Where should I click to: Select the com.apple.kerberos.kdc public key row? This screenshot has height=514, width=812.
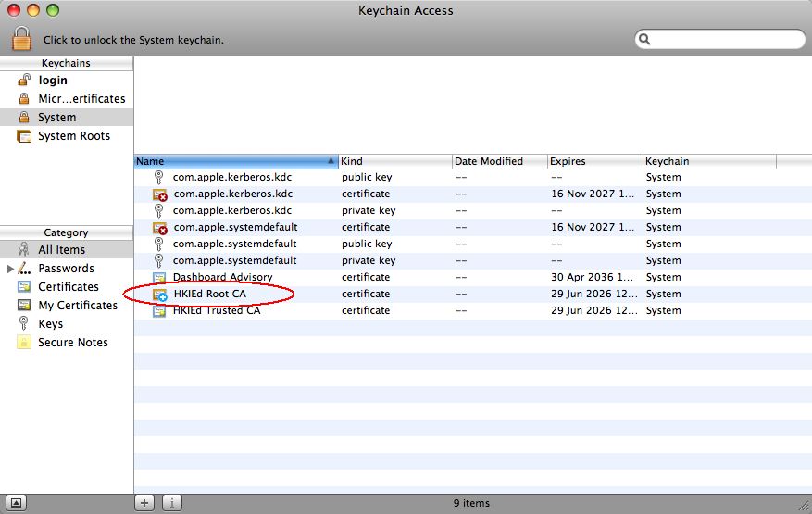click(473, 177)
